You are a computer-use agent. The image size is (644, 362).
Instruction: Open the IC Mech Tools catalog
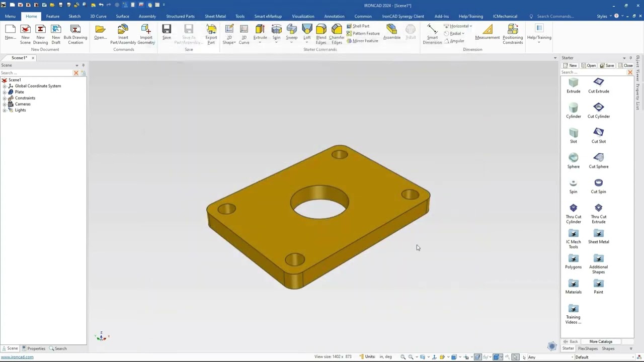click(x=573, y=239)
